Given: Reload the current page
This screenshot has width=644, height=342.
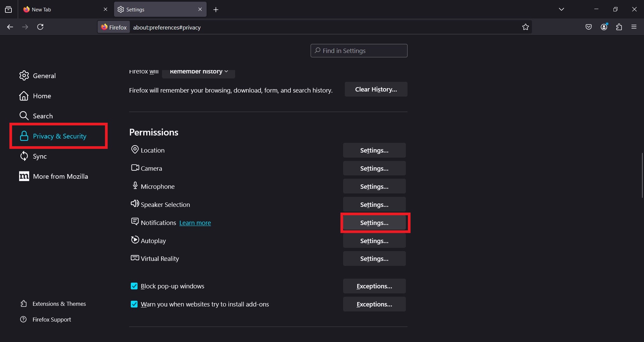Looking at the screenshot, I should (40, 27).
